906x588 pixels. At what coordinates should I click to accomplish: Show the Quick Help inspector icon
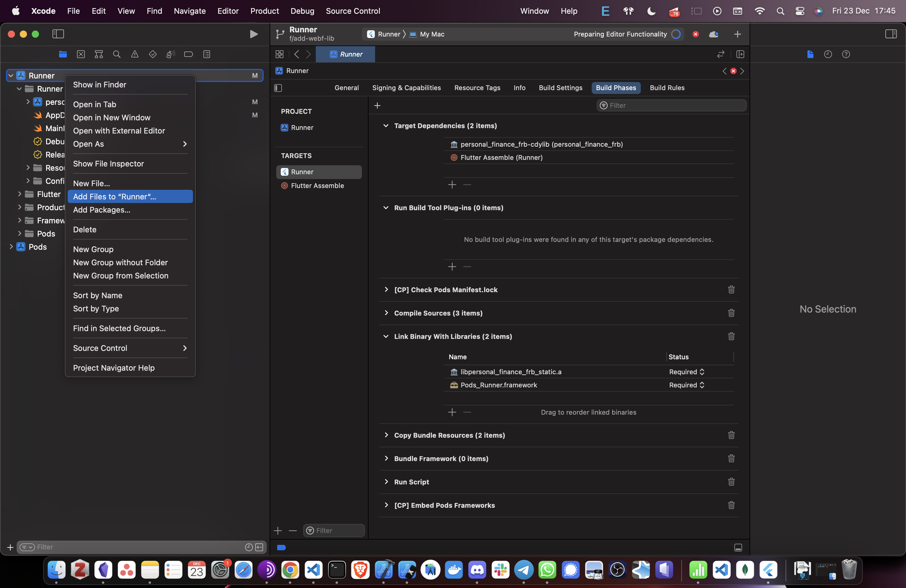coord(846,54)
